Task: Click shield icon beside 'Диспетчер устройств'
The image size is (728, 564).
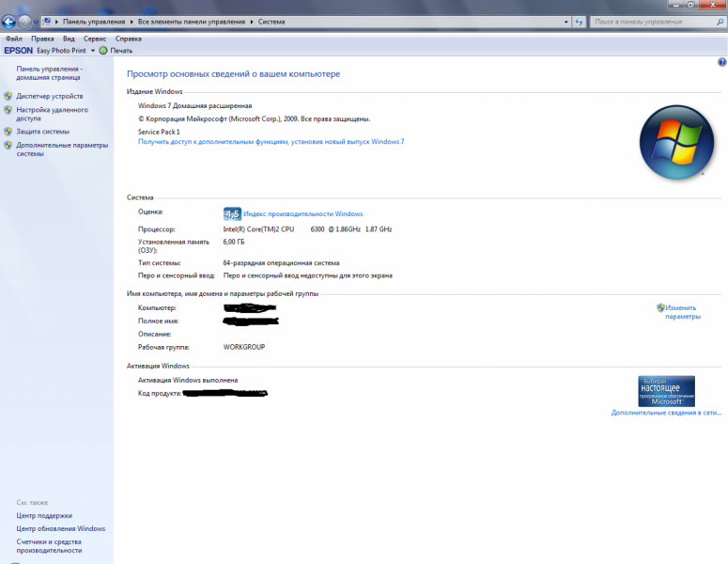Action: (8, 96)
